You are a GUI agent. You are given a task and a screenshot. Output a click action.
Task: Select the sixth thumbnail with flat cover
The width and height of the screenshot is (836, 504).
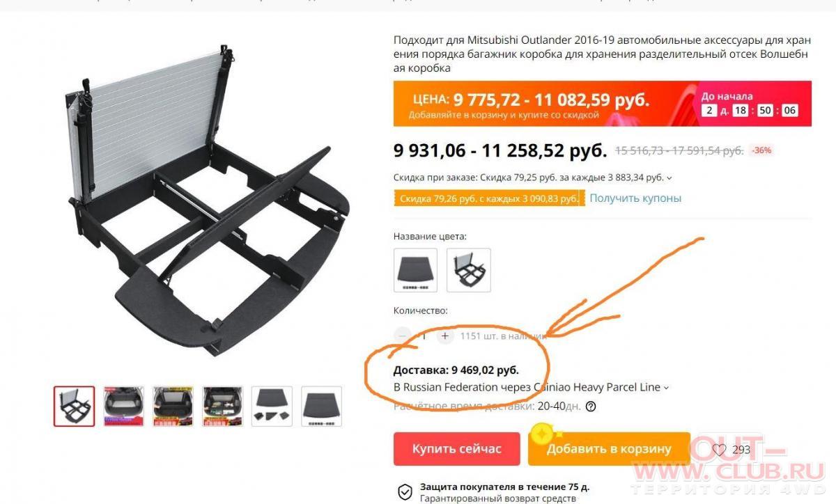[321, 407]
